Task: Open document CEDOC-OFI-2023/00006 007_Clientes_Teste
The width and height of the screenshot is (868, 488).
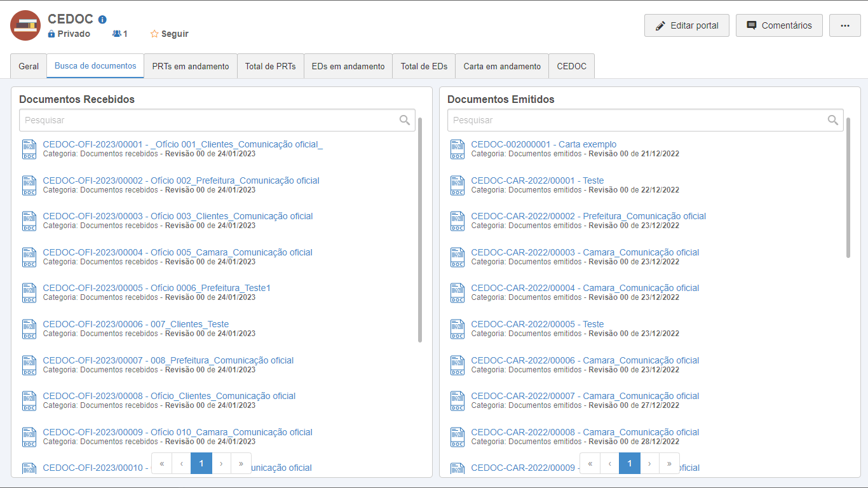Action: point(136,324)
